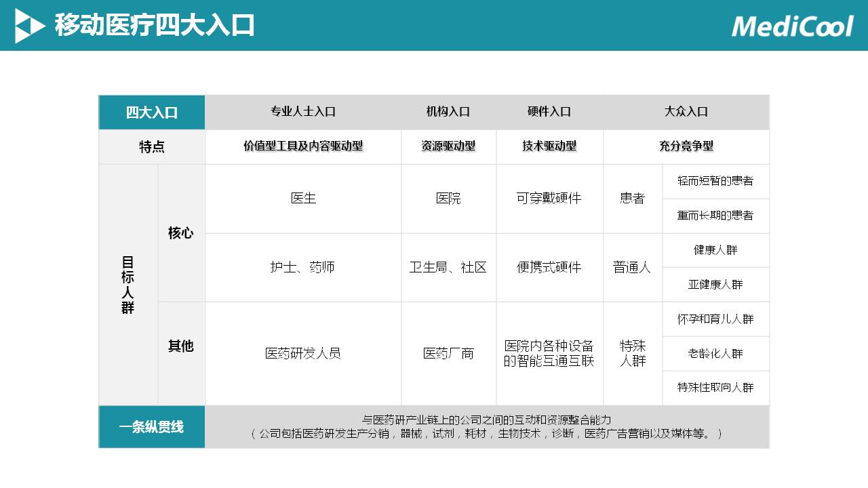Click the white play triangle logo icon
Viewport: 868px width, 488px height.
(28, 26)
